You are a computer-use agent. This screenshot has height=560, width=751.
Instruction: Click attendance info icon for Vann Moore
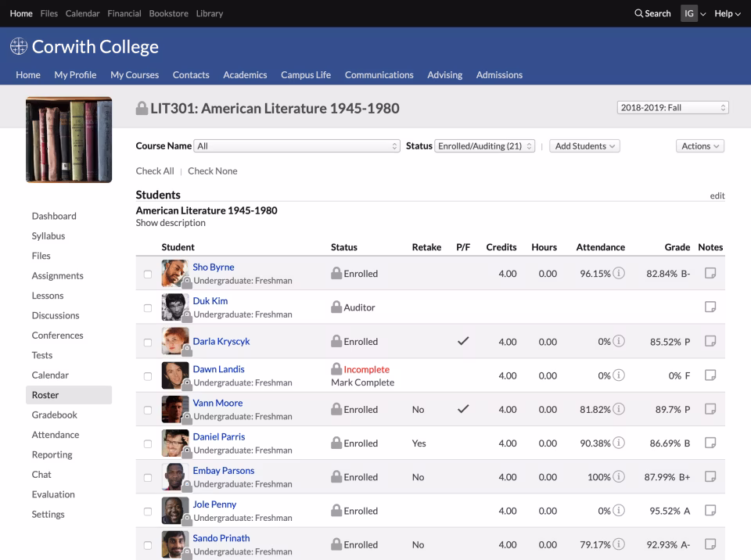coord(619,409)
